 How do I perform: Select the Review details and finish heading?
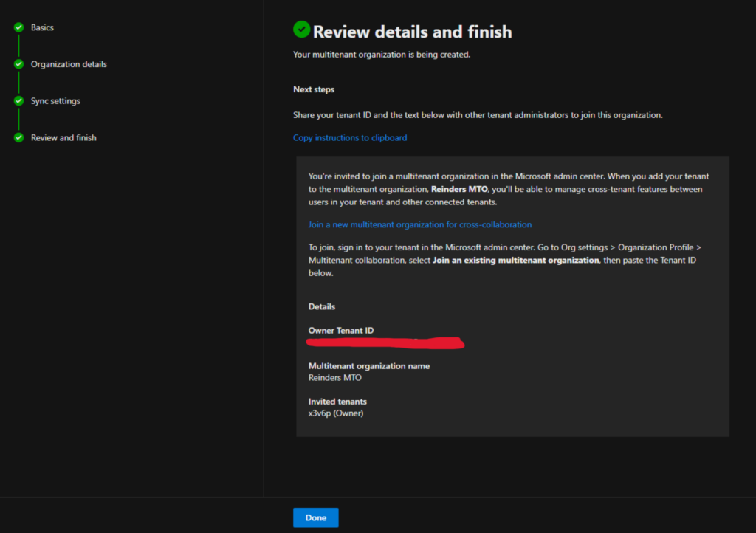click(x=412, y=32)
